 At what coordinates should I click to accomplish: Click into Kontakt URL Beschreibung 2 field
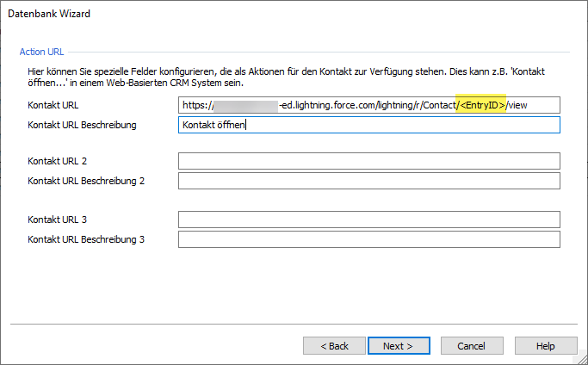point(368,181)
